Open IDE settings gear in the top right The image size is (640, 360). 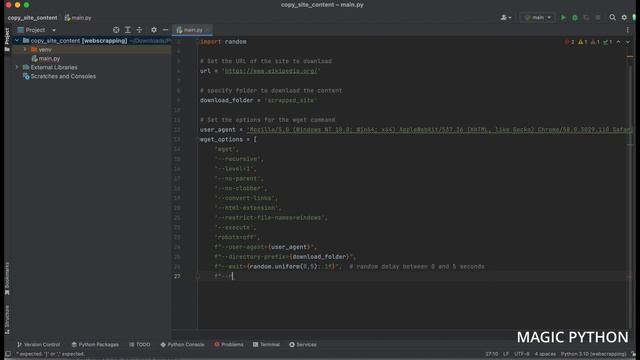[x=624, y=18]
